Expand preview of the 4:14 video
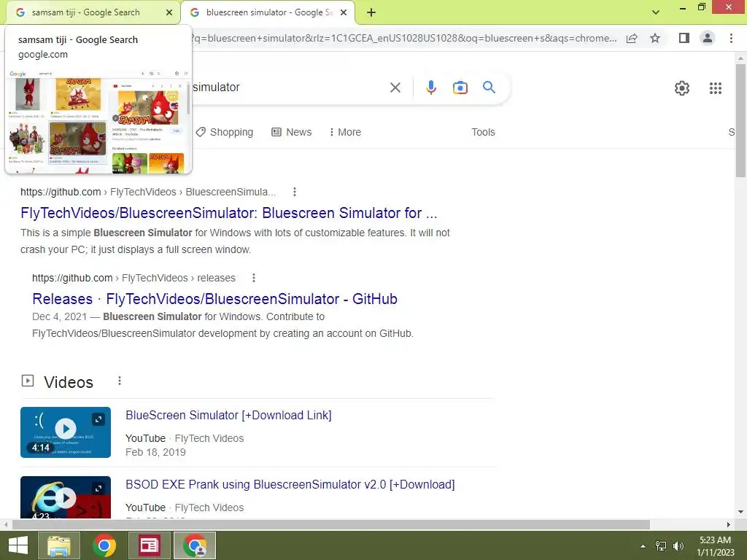This screenshot has width=747, height=560. (x=98, y=419)
